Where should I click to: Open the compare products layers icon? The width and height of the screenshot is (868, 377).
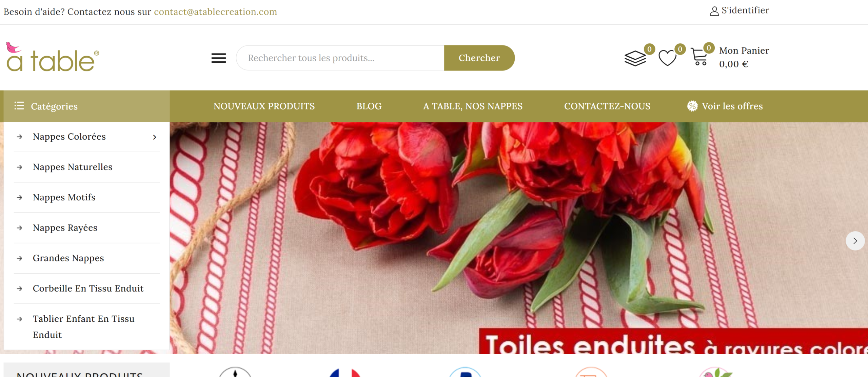pos(635,58)
